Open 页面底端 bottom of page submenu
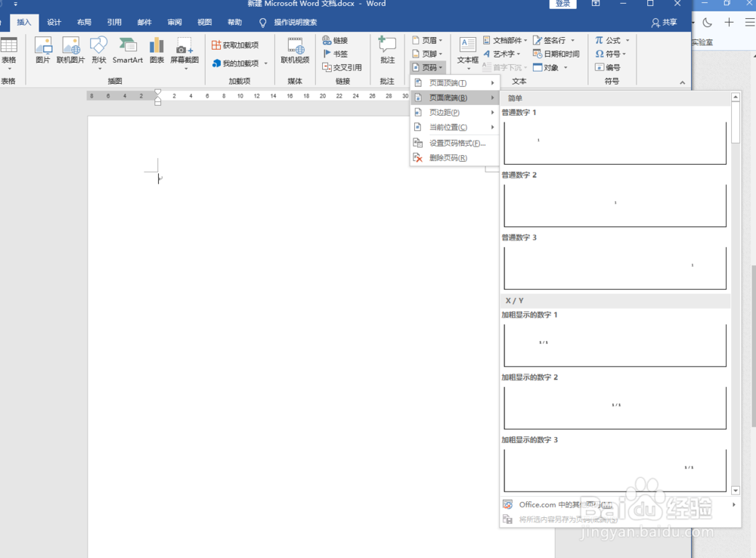Viewport: 756px width, 558px height. pos(454,98)
